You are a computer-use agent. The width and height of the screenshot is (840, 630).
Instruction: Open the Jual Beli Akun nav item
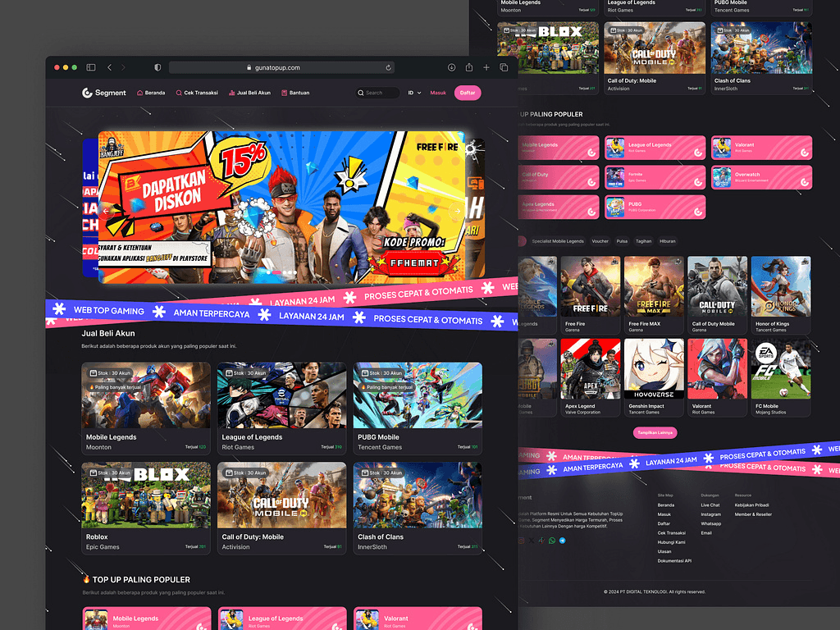click(x=249, y=93)
